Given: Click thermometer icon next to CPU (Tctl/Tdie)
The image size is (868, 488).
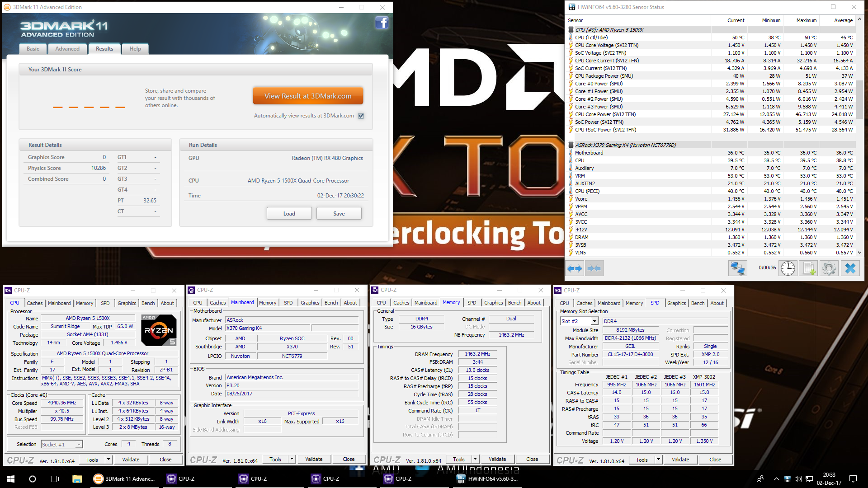Looking at the screenshot, I should [571, 38].
